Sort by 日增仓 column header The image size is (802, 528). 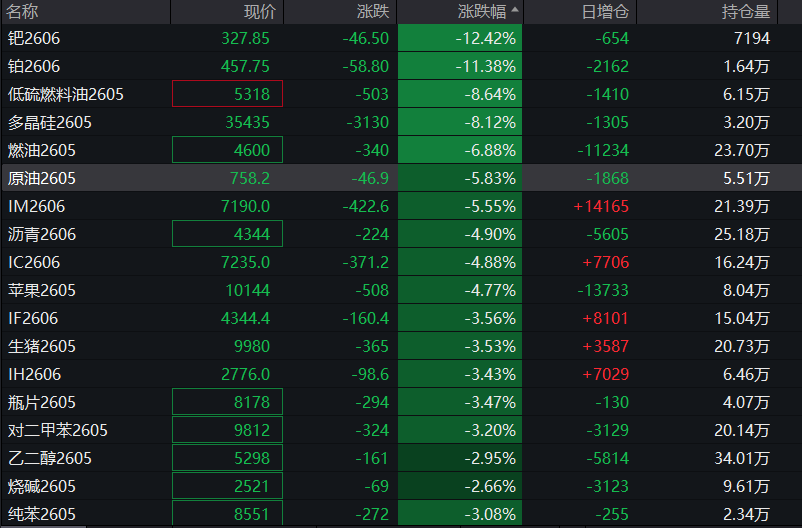605,12
